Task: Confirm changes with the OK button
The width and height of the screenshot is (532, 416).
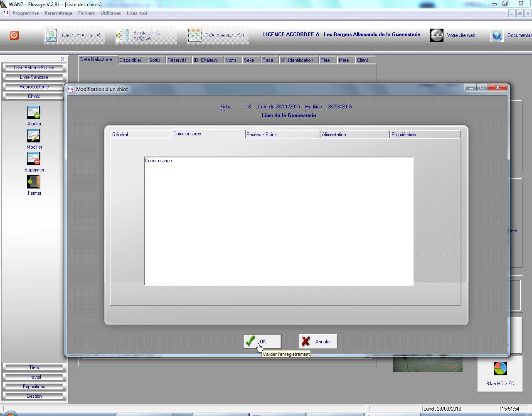Action: (262, 342)
